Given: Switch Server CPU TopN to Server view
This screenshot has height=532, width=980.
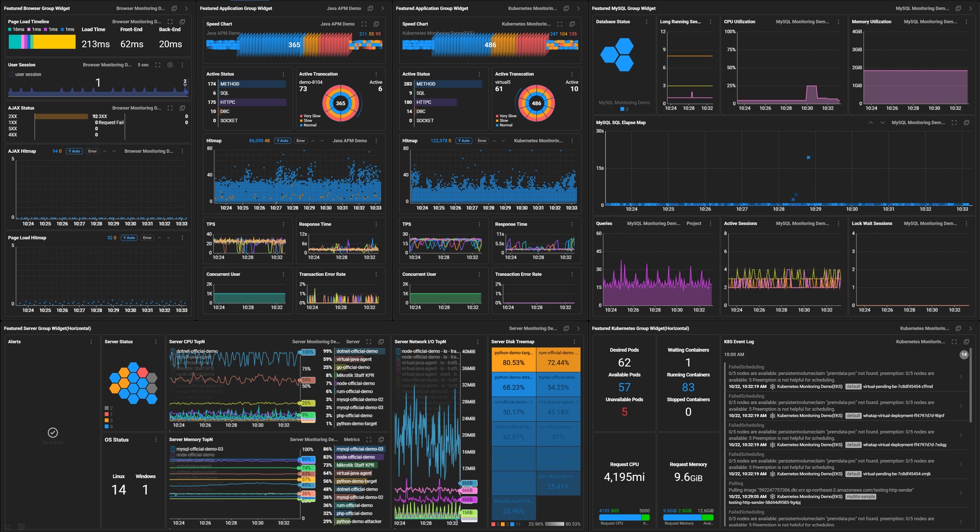Looking at the screenshot, I should 353,342.
